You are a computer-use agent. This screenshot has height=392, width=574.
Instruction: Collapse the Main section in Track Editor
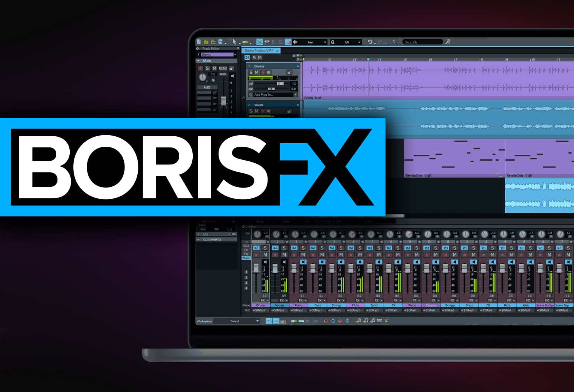coord(199,60)
